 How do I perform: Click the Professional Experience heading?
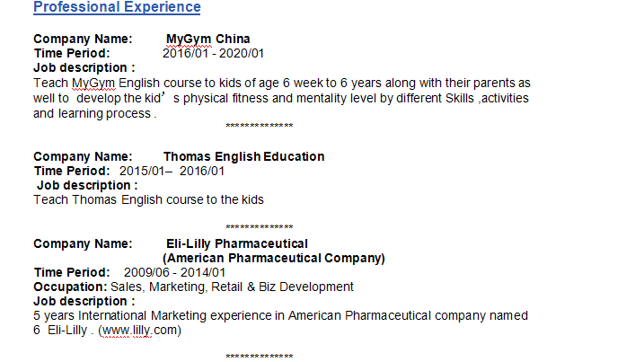coord(117,8)
